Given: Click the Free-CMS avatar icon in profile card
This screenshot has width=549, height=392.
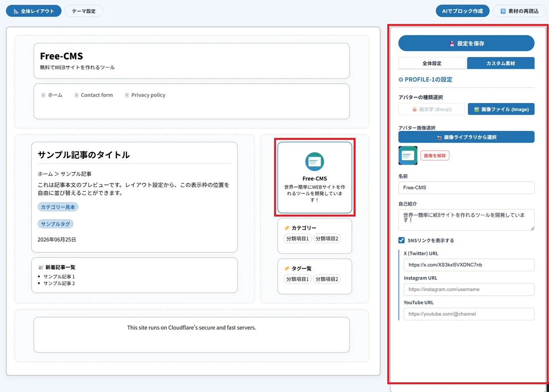Looking at the screenshot, I should (314, 162).
